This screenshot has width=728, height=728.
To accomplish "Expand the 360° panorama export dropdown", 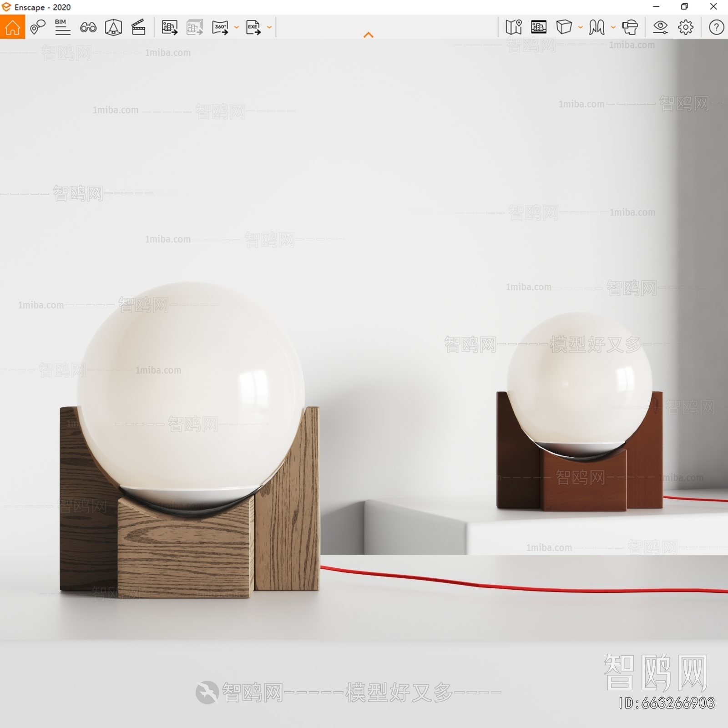I will pos(237,27).
